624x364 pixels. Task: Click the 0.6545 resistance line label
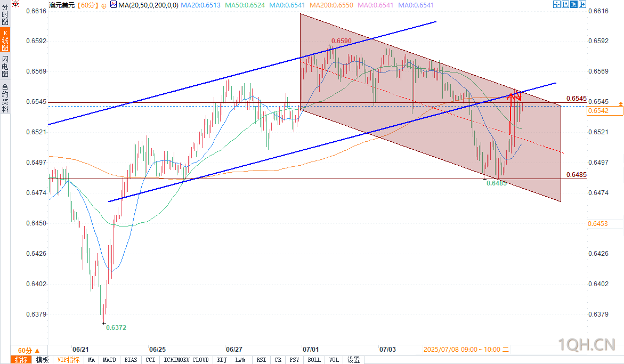[x=576, y=98]
